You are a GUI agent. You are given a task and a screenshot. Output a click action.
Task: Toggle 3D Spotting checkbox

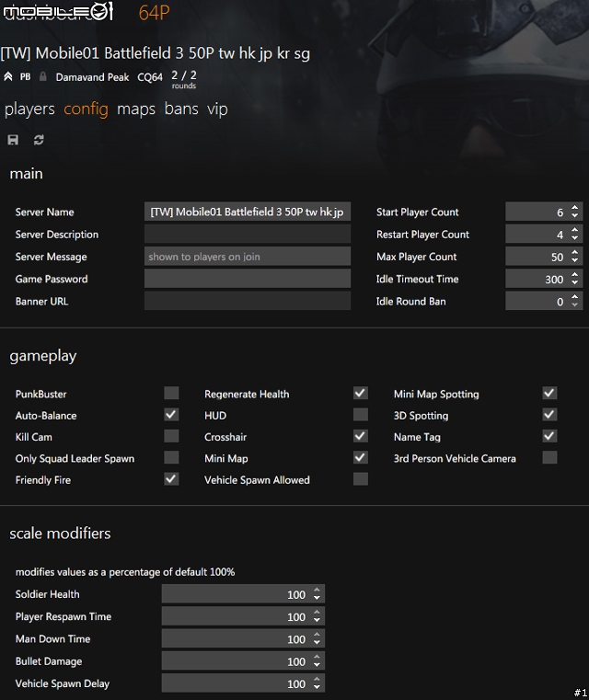pos(549,415)
